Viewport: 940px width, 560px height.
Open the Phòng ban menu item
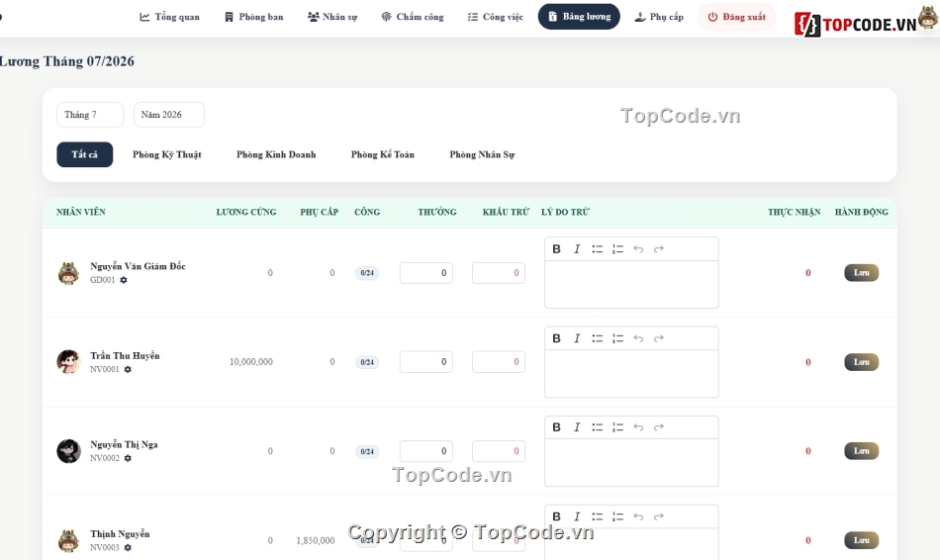click(253, 17)
